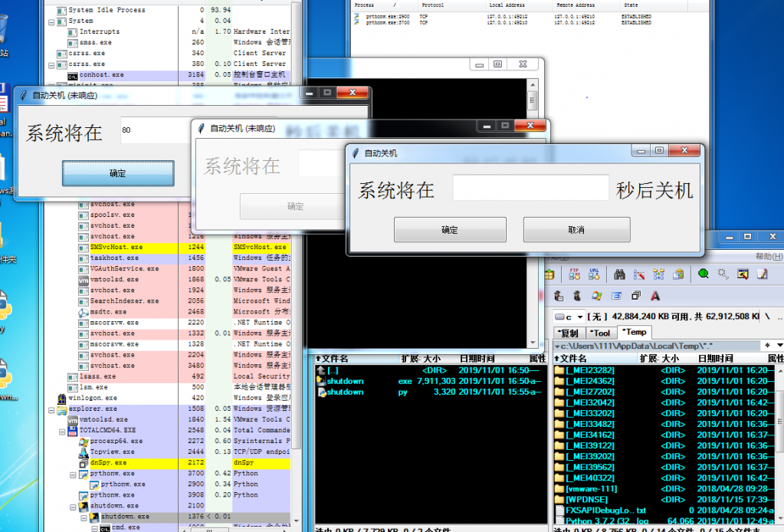Click 确定 in the active 自动关机 dialog

tap(450, 230)
